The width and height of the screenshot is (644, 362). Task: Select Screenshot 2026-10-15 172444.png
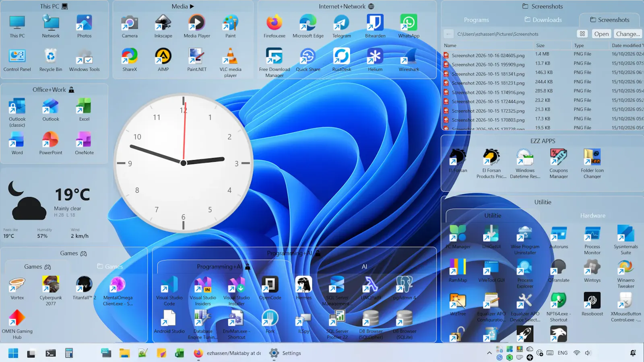(x=488, y=101)
